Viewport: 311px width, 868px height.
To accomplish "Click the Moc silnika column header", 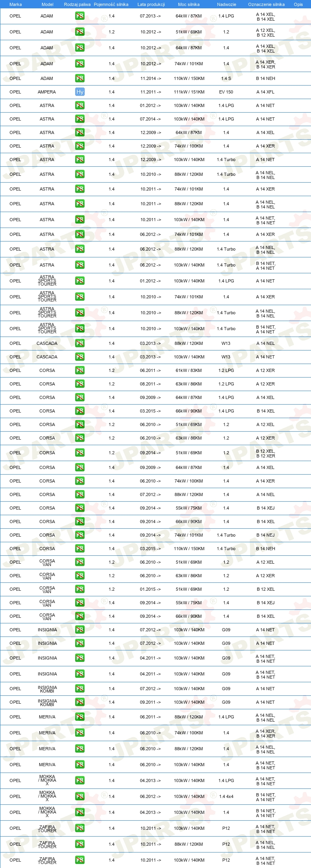I will coord(189,4).
